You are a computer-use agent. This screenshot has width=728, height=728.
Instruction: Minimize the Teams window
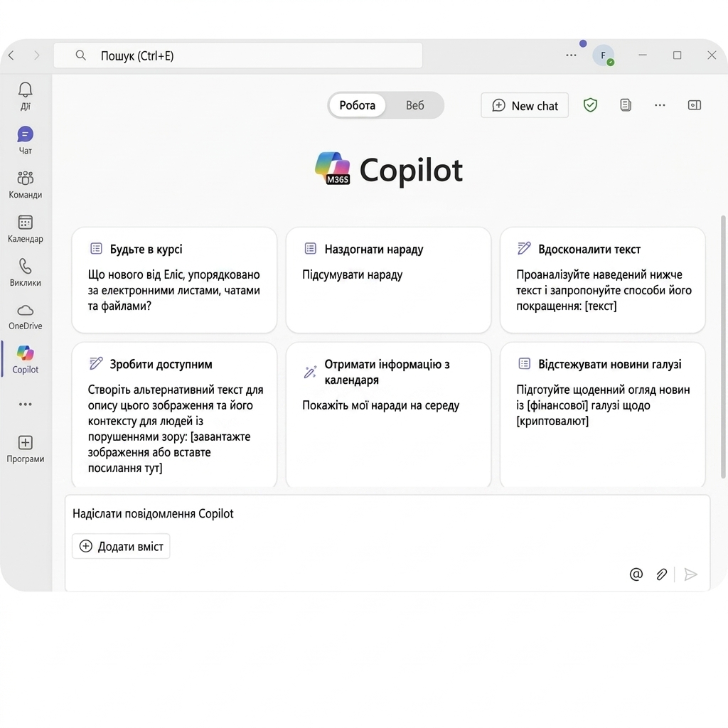point(643,55)
